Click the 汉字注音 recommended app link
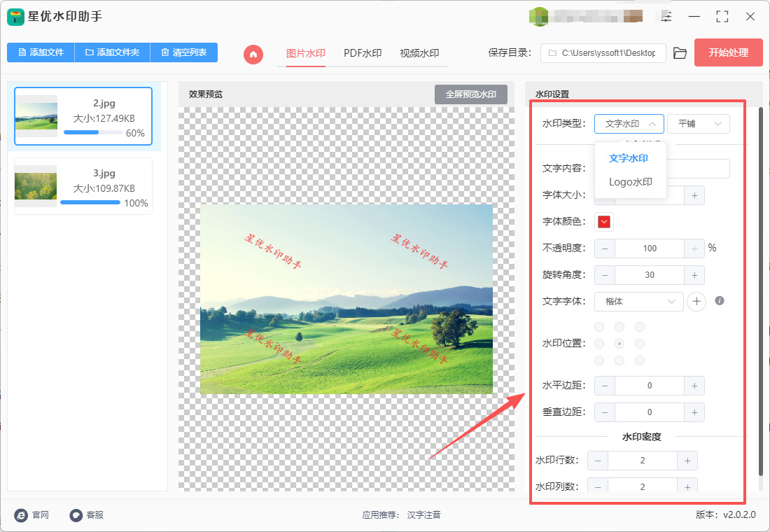The image size is (770, 532). click(423, 514)
